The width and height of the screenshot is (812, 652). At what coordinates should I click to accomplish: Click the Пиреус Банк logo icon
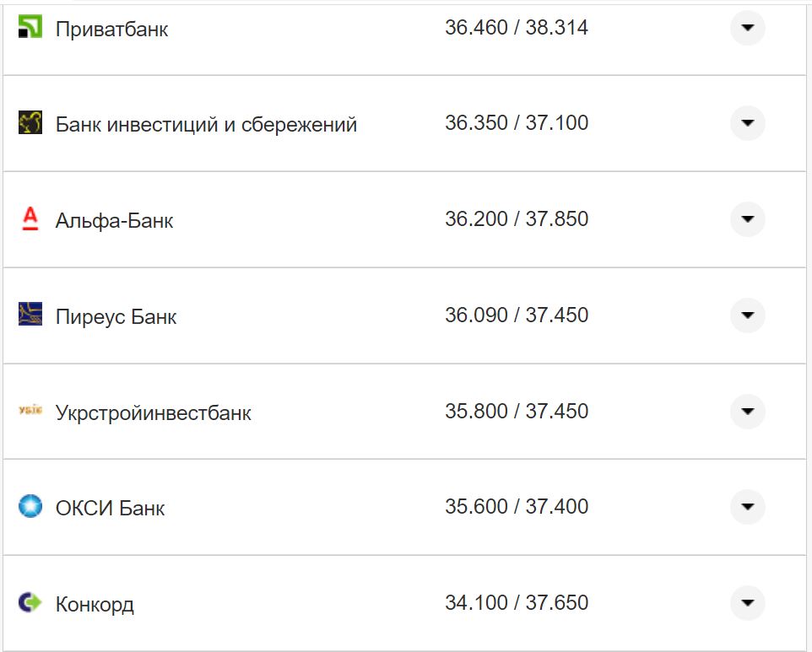(x=30, y=315)
